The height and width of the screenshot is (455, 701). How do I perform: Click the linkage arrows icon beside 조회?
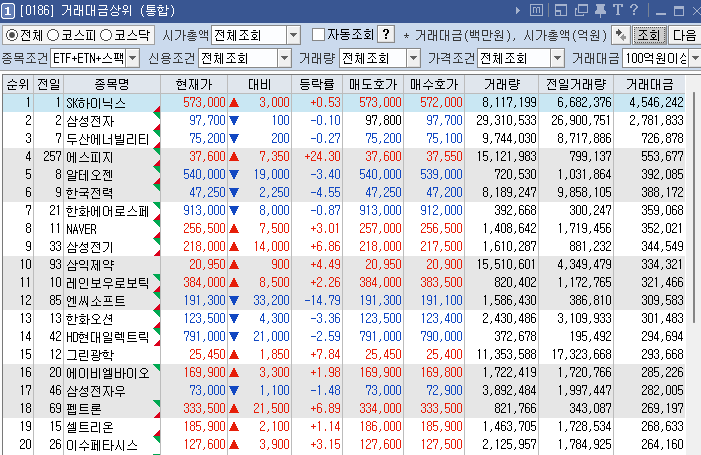(x=621, y=35)
